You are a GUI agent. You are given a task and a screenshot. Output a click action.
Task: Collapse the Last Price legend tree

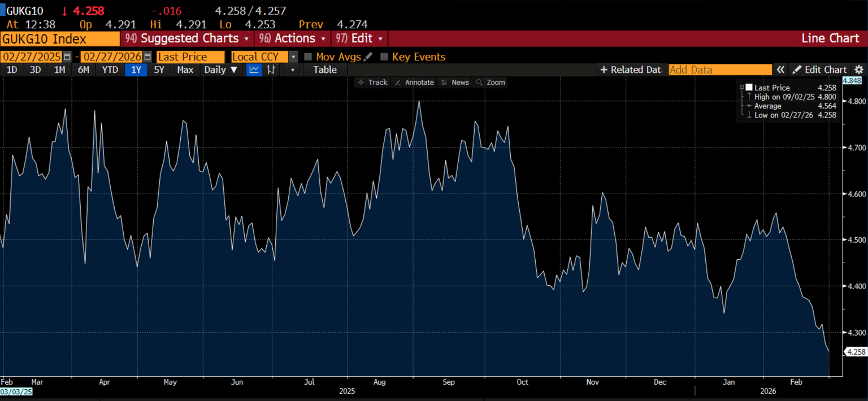point(741,88)
